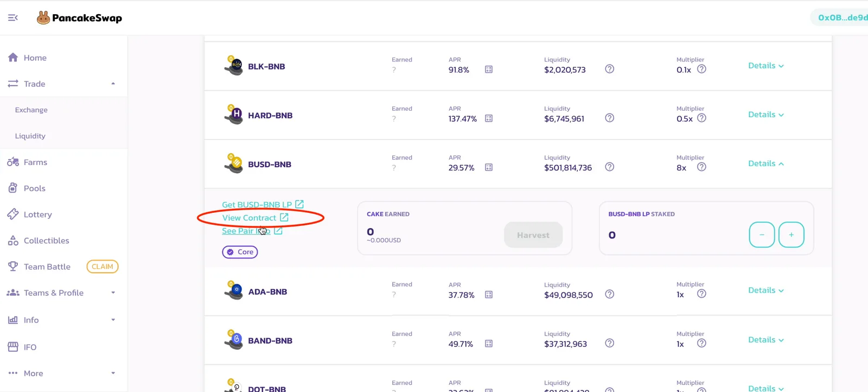The image size is (868, 392).
Task: Click the Team Battle trophy icon
Action: pos(13,266)
